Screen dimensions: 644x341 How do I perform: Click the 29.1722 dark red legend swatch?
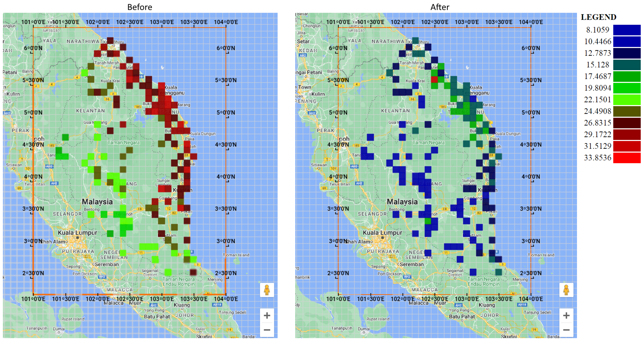tap(627, 134)
